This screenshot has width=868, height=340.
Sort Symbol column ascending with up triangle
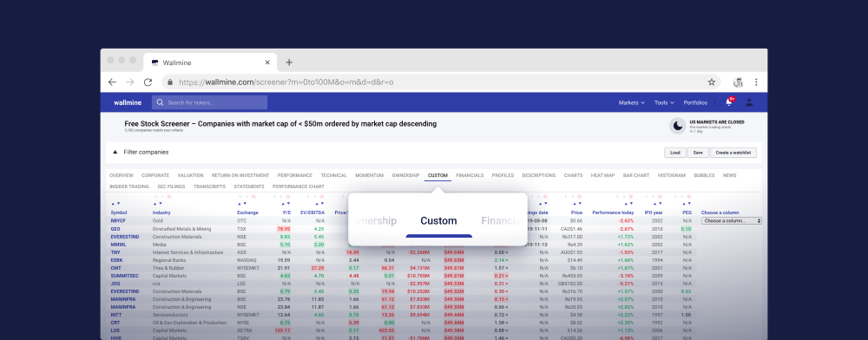coord(113,204)
